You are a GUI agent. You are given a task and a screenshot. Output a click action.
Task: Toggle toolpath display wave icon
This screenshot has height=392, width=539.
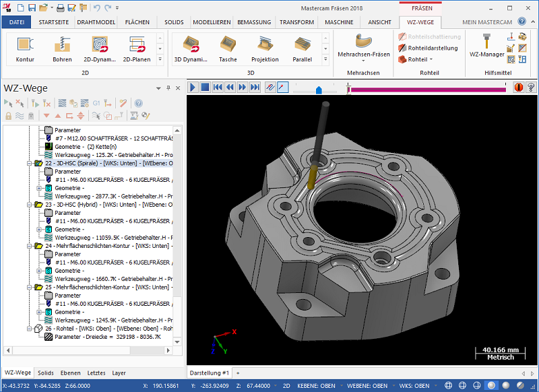pyautogui.click(x=20, y=116)
